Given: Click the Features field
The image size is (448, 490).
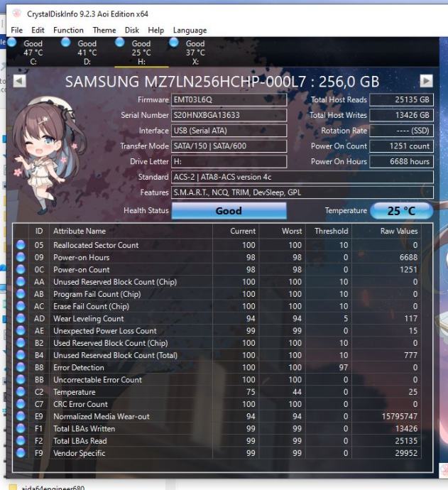Looking at the screenshot, I should click(302, 192).
